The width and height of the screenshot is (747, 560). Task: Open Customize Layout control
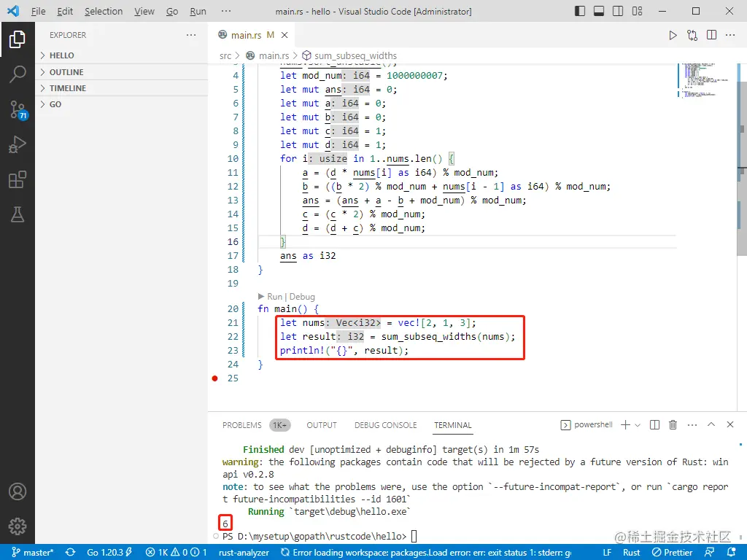click(637, 11)
